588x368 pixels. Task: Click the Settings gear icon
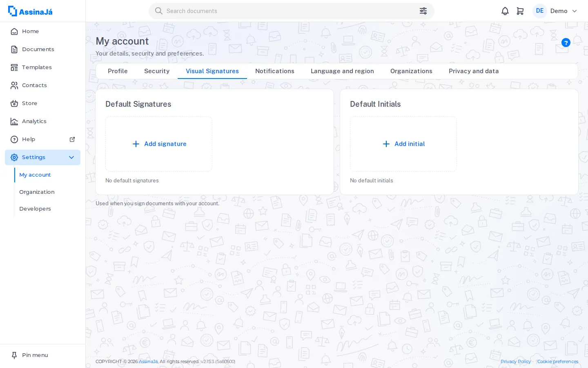[14, 157]
